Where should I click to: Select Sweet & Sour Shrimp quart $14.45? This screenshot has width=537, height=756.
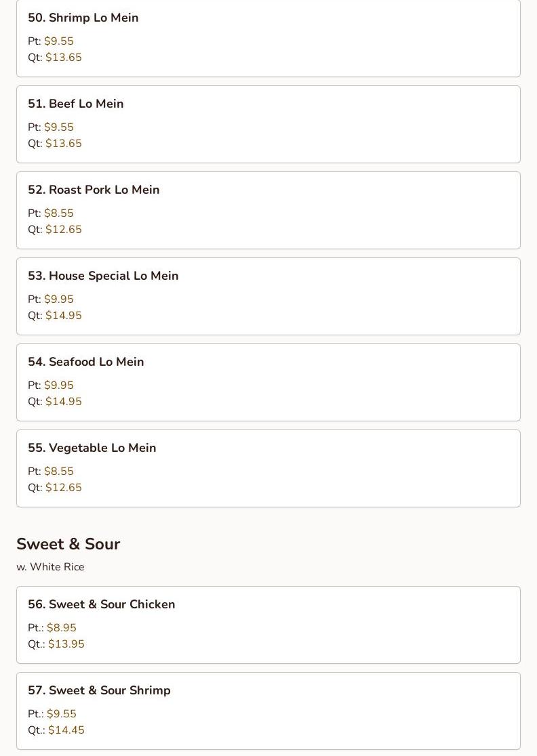66,730
